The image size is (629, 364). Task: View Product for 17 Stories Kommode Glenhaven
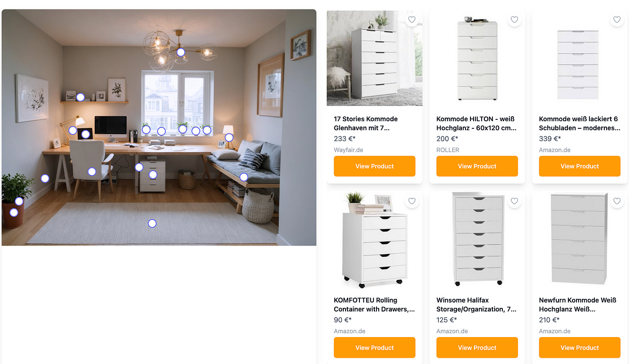375,166
